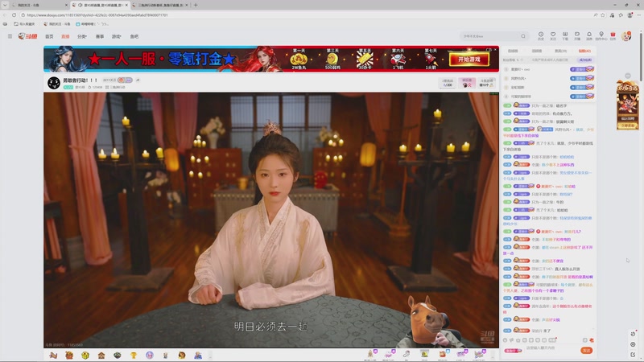Open the 赛事 navigation item
The width and height of the screenshot is (644, 362).
pyautogui.click(x=100, y=36)
